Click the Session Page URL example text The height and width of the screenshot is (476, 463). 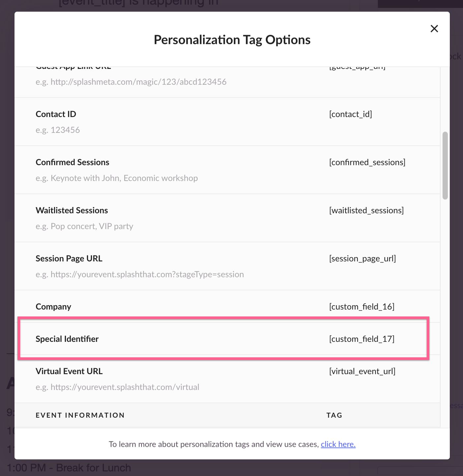coord(140,274)
